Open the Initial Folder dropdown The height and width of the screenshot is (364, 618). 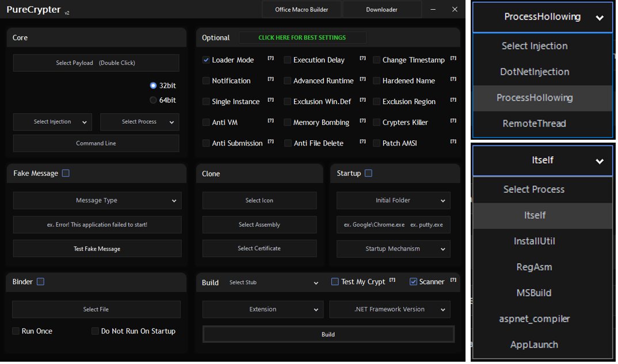tap(394, 201)
